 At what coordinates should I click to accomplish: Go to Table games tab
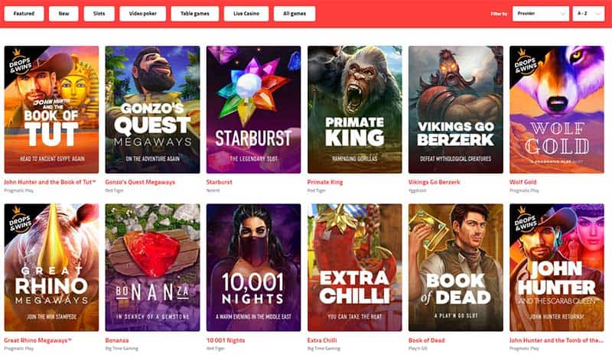[195, 14]
